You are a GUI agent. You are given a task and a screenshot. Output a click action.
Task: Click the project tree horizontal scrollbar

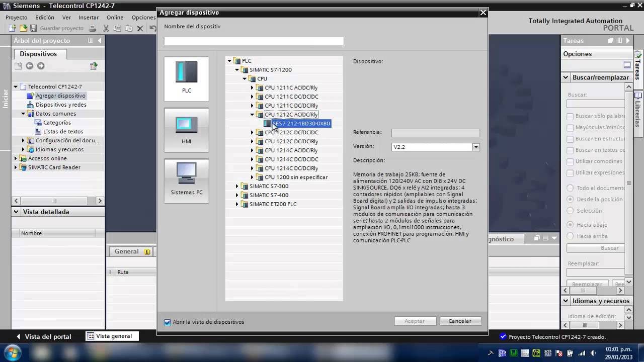click(57, 201)
